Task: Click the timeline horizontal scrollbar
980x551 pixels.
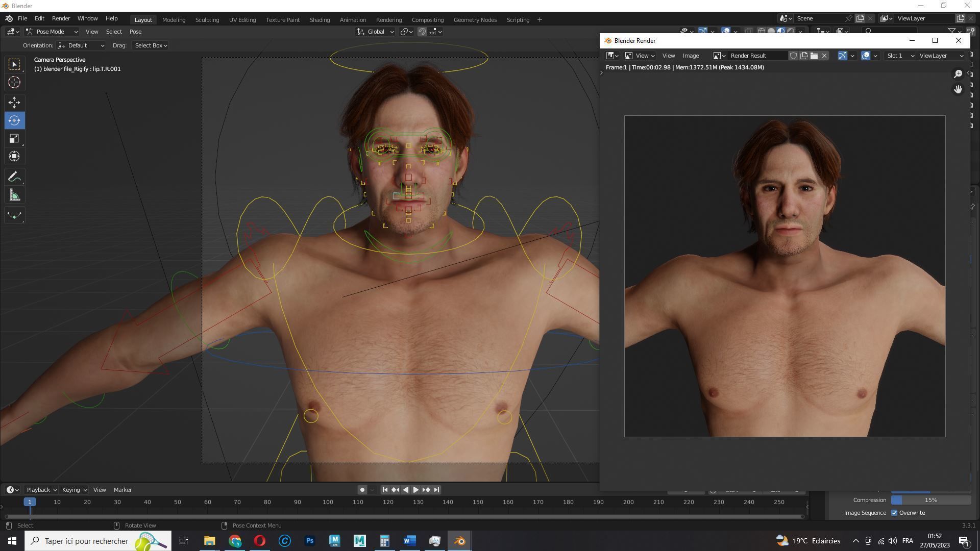Action: [x=403, y=516]
